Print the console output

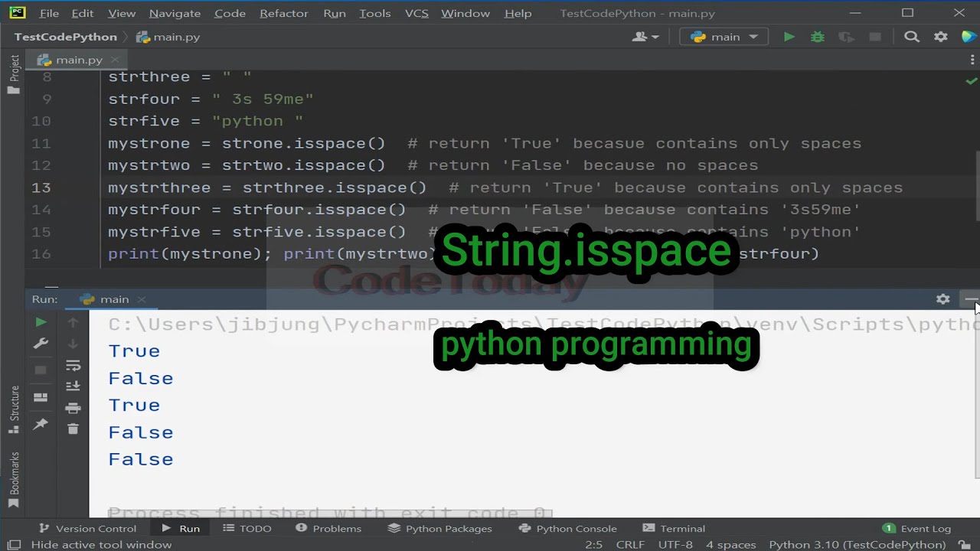tap(74, 407)
